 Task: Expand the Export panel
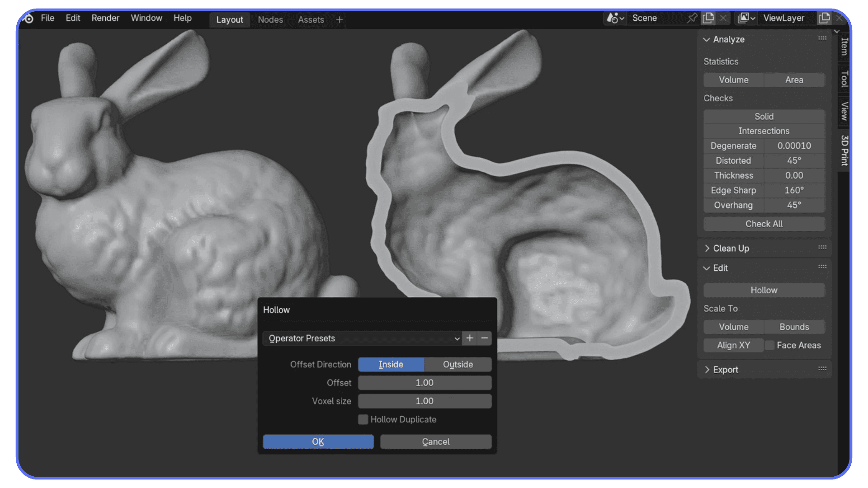tap(707, 370)
